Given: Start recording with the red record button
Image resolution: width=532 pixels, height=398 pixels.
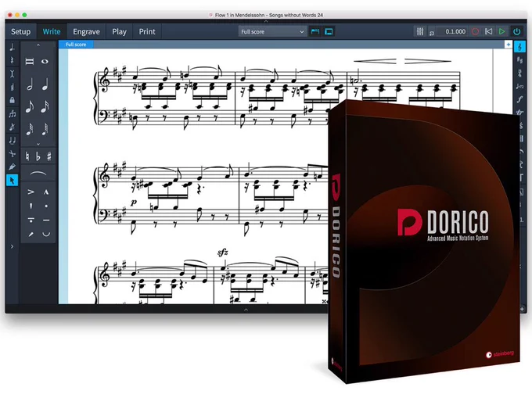Looking at the screenshot, I should pos(476,31).
